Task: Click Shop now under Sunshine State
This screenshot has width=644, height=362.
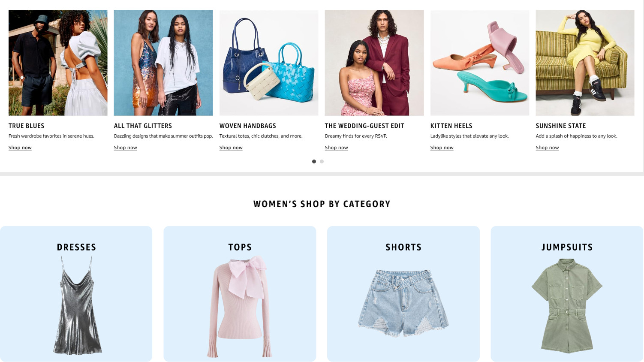Action: pos(548,148)
